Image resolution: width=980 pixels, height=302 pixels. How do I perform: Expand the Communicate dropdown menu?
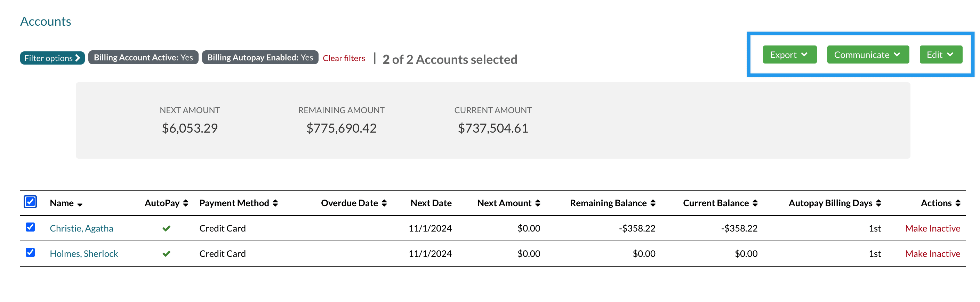click(867, 55)
